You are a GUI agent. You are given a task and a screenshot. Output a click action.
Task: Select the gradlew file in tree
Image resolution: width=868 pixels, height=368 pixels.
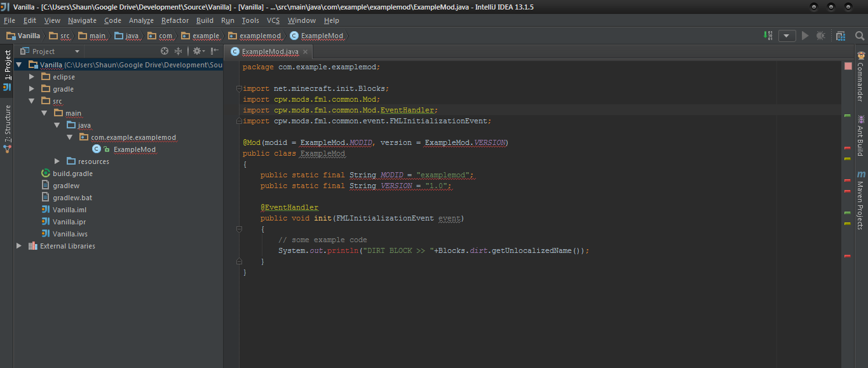click(x=66, y=186)
